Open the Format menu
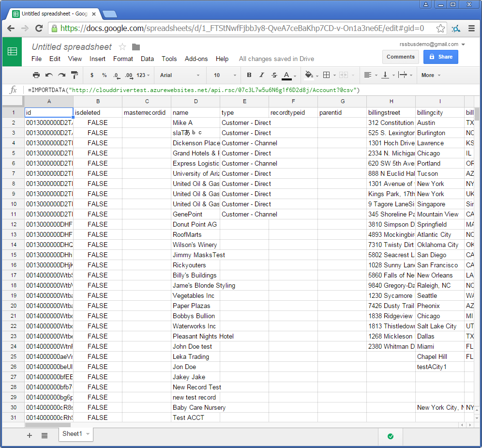 click(123, 59)
